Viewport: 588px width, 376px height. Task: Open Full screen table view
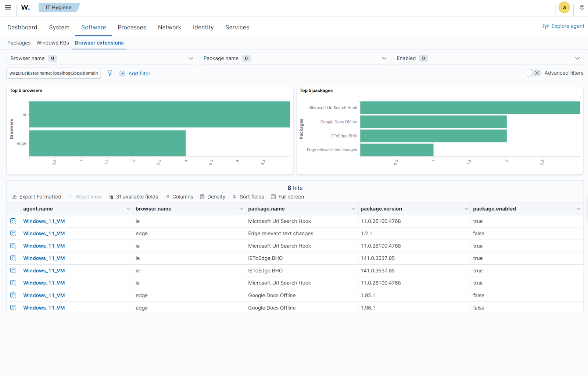click(287, 197)
